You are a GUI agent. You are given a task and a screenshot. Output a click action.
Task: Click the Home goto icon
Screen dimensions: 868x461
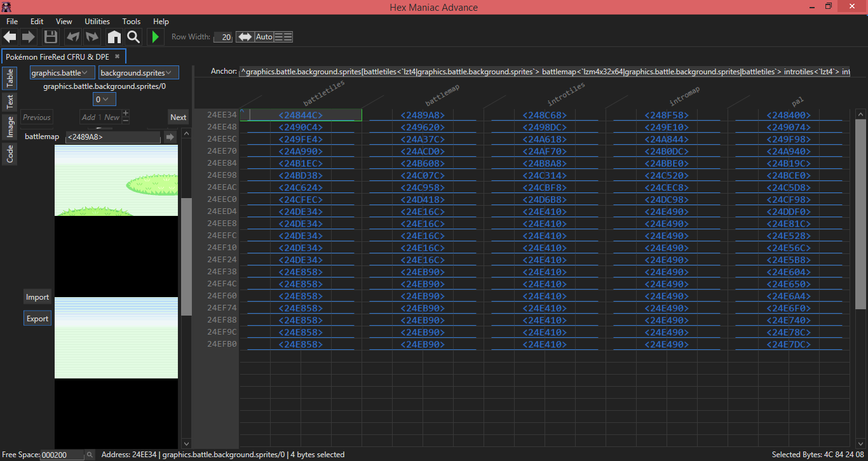pyautogui.click(x=114, y=37)
